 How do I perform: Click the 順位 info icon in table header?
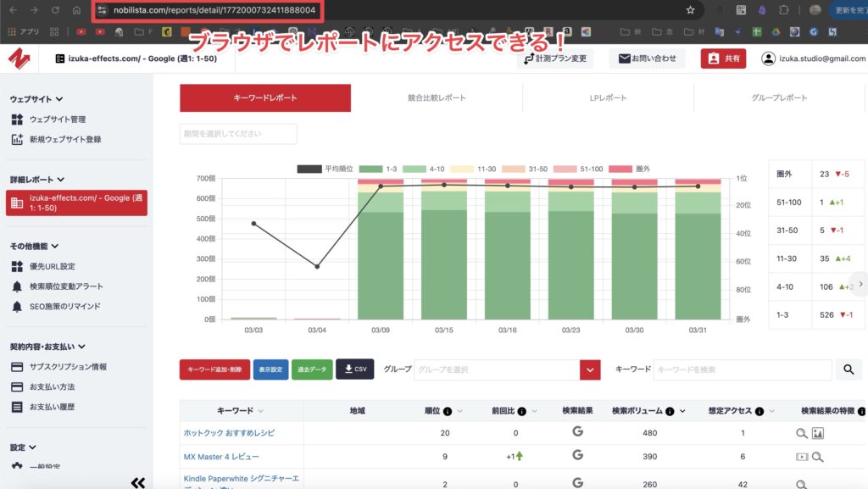pos(447,411)
